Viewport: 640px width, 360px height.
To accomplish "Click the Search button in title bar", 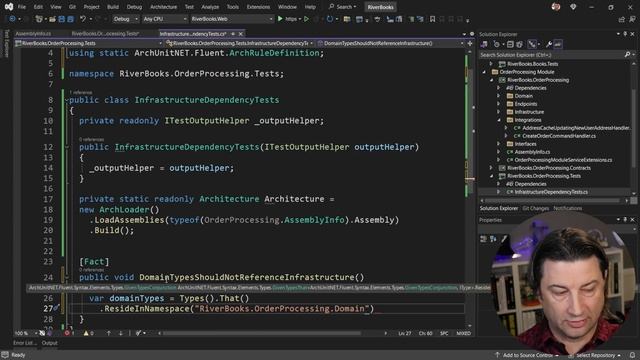I will [x=342, y=7].
